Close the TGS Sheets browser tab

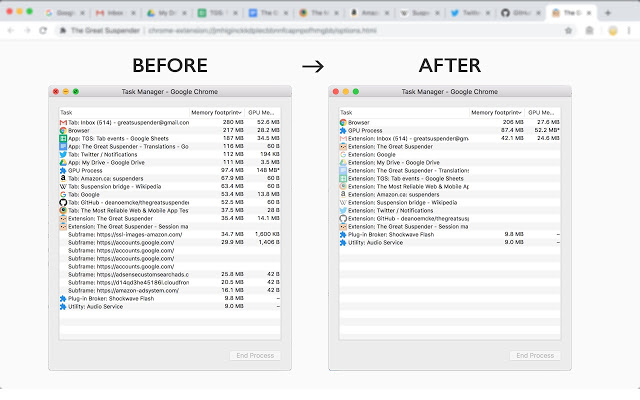pyautogui.click(x=235, y=13)
